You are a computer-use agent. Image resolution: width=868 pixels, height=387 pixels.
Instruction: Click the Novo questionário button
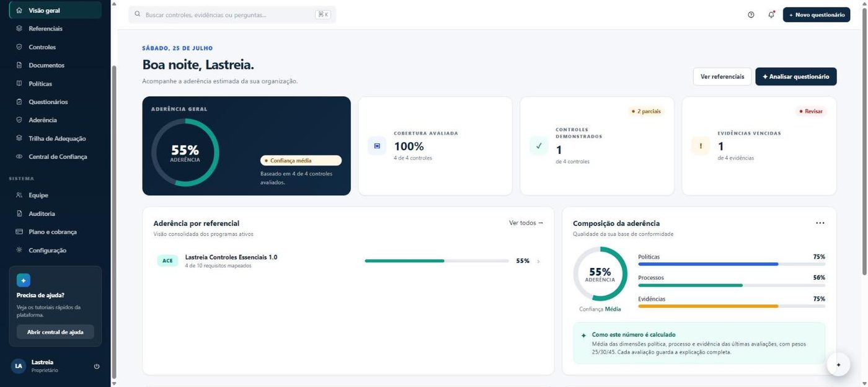click(x=816, y=15)
